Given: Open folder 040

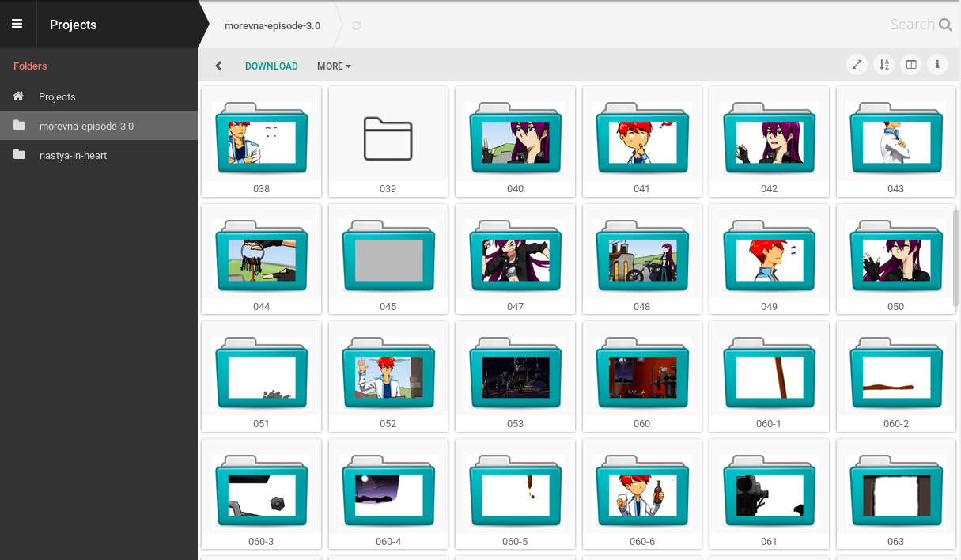Looking at the screenshot, I should pyautogui.click(x=515, y=142).
